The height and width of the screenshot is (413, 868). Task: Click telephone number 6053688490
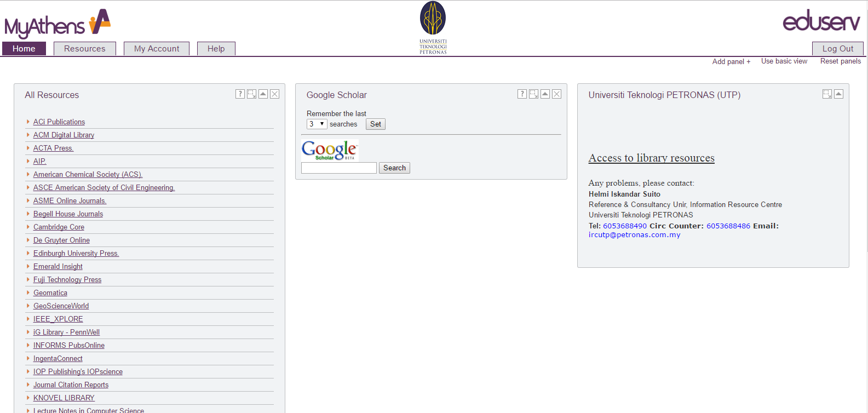[x=625, y=226]
